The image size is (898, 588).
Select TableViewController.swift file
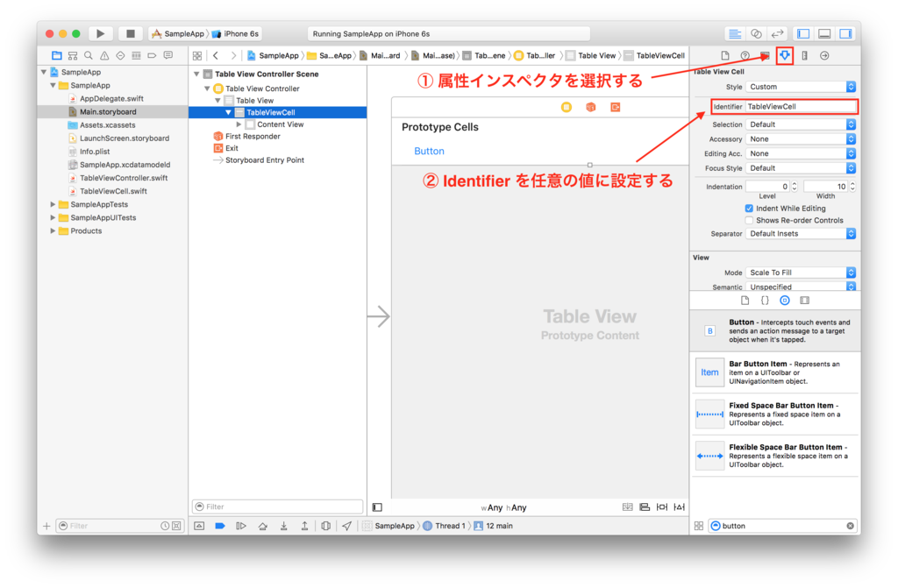tap(124, 178)
